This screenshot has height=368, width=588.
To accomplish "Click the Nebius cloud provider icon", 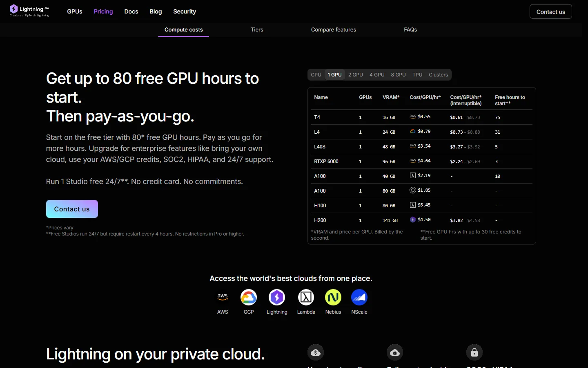I will (x=333, y=297).
